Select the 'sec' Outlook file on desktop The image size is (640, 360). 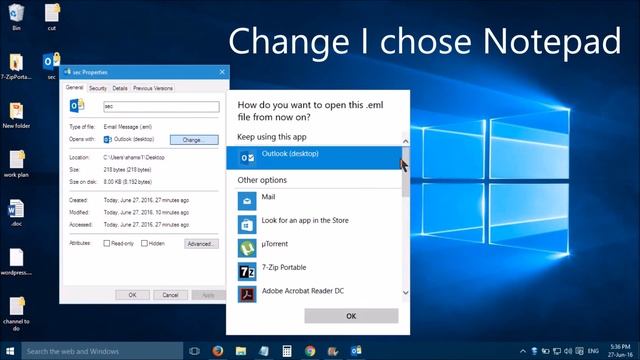click(x=51, y=66)
